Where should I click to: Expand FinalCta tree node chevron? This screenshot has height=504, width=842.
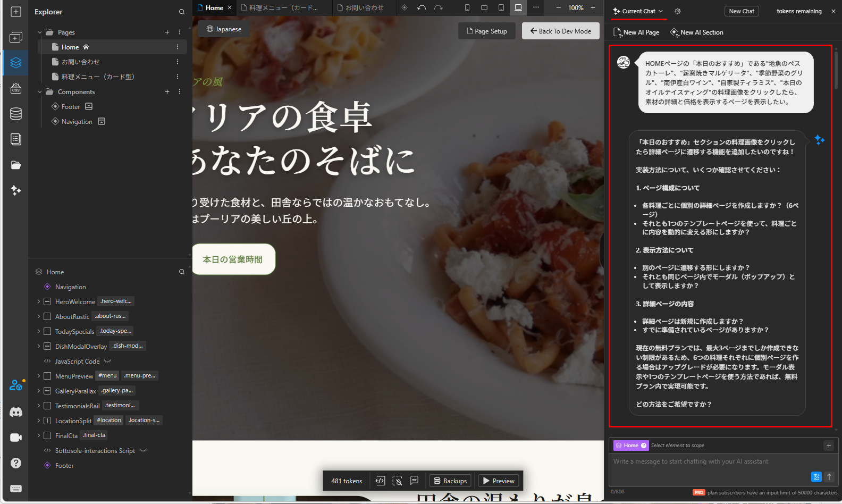click(39, 435)
